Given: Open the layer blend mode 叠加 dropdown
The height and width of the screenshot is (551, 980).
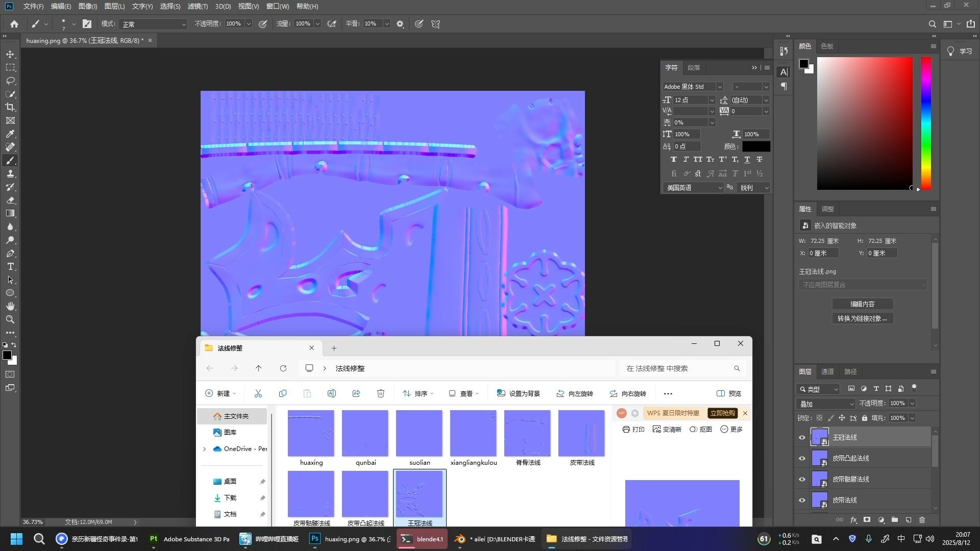Looking at the screenshot, I should pyautogui.click(x=826, y=404).
